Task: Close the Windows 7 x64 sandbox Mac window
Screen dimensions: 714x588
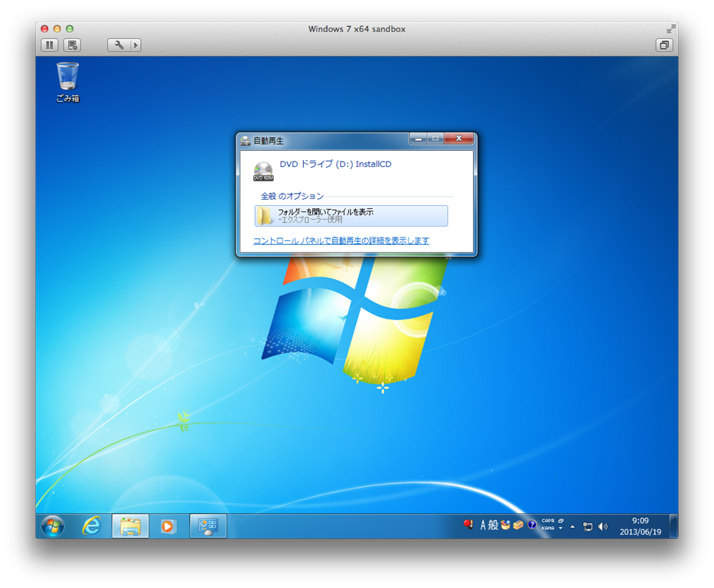Action: tap(44, 28)
